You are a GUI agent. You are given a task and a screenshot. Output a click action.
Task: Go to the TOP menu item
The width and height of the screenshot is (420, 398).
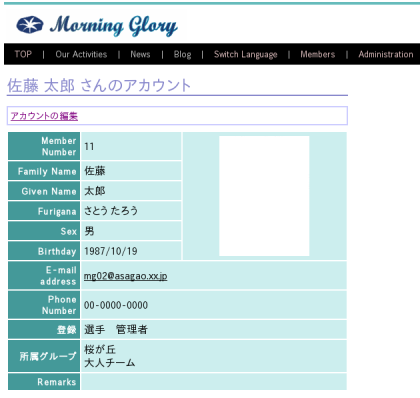point(23,54)
